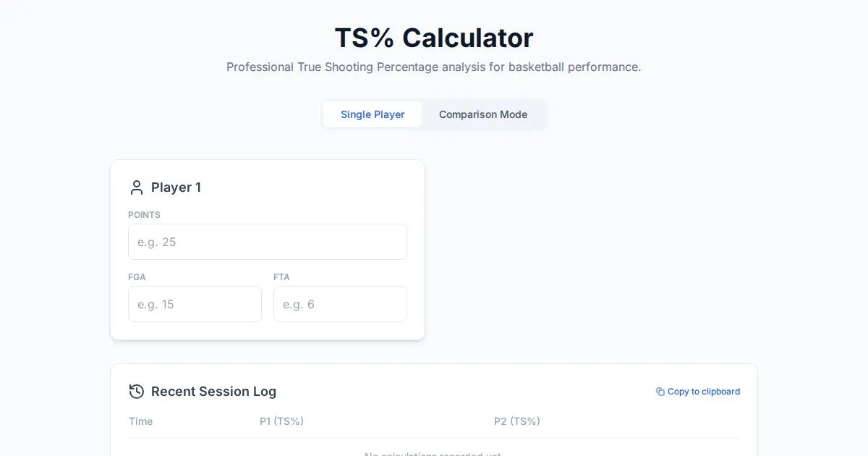This screenshot has width=868, height=456.
Task: Click the P1 (TS%) column header
Action: pyautogui.click(x=281, y=421)
